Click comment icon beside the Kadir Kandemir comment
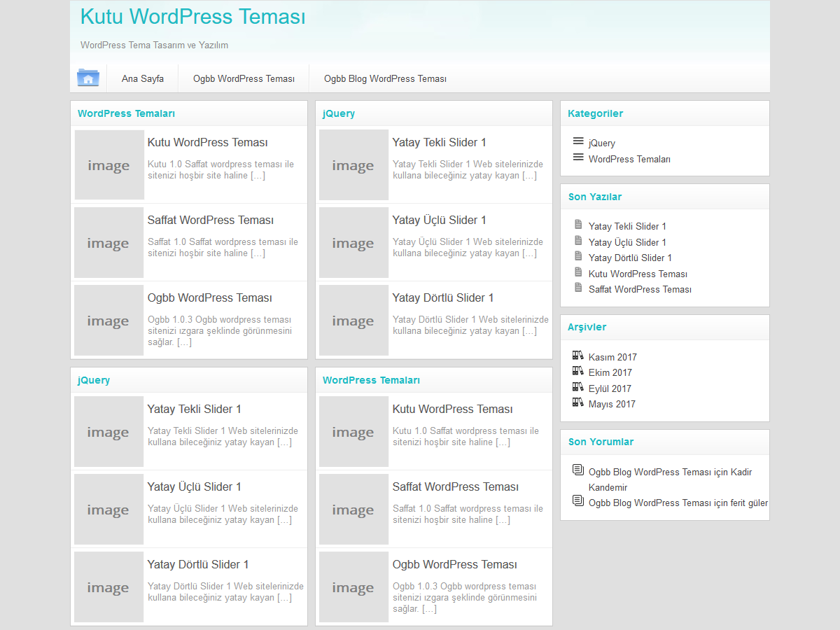Screen dimensions: 840x630 point(578,470)
